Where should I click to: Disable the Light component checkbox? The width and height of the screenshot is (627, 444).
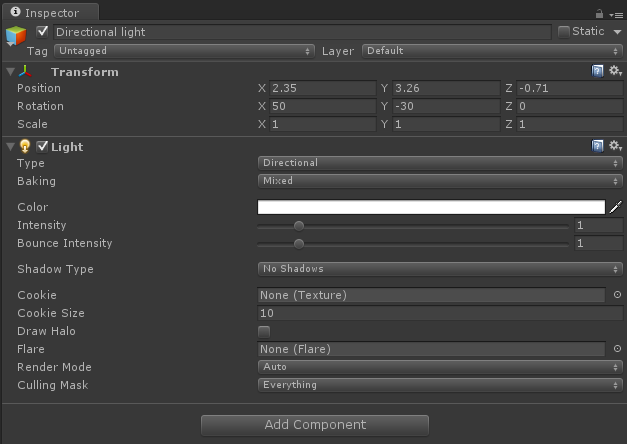(42, 146)
